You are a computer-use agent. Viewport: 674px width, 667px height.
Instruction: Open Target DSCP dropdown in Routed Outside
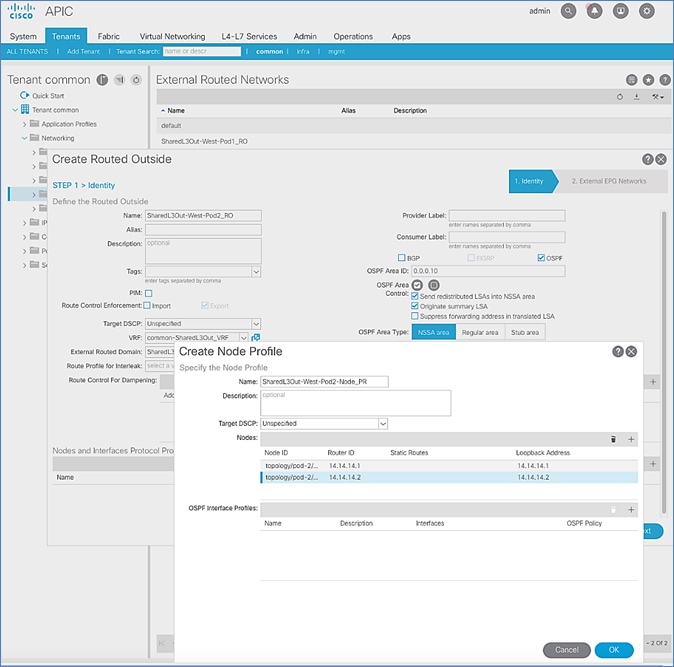[256, 324]
